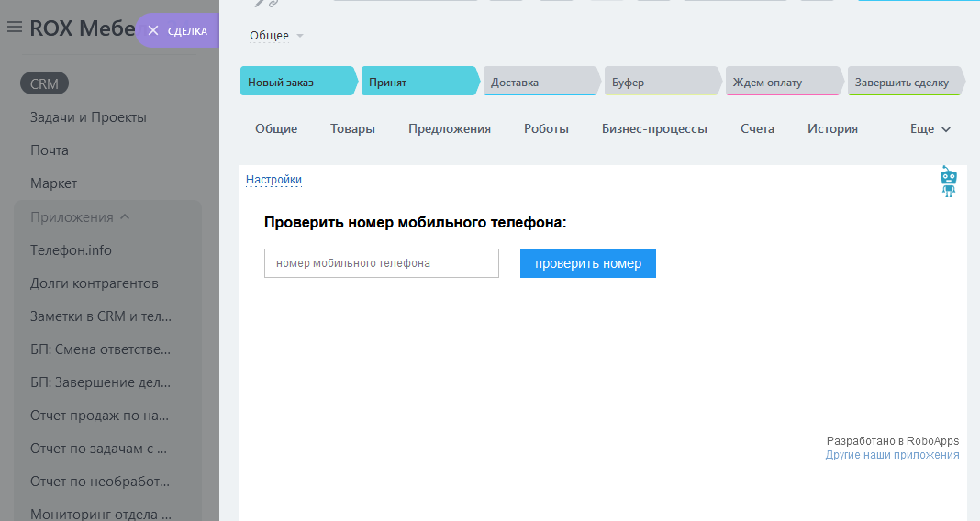Open the hamburger menu beside ROX

(x=14, y=28)
